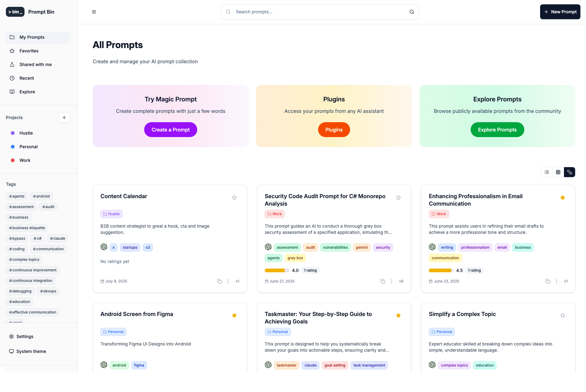Click the add project plus icon
Screen dimensions: 586x392
[64, 118]
